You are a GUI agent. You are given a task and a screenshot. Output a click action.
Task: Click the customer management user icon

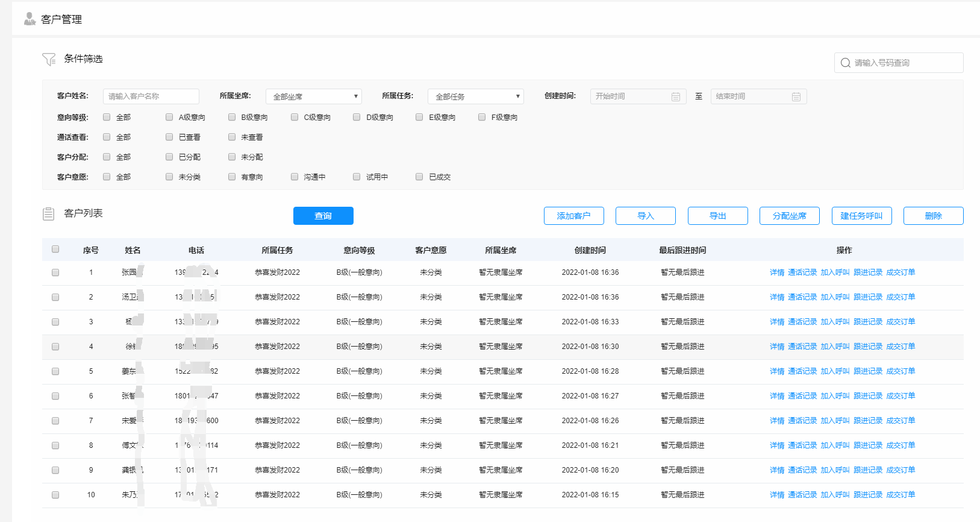coord(30,19)
